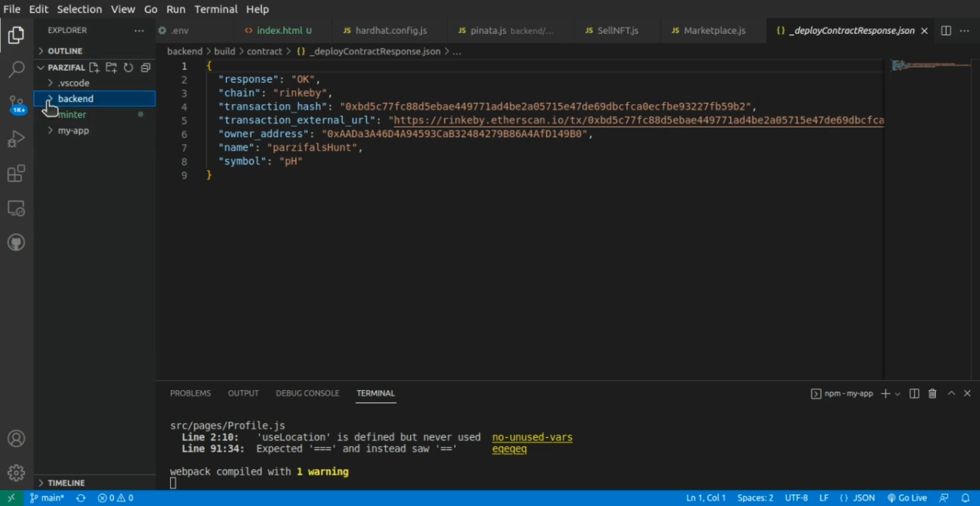Image resolution: width=980 pixels, height=506 pixels.
Task: Change UTF-8 file encoding
Action: coord(796,498)
